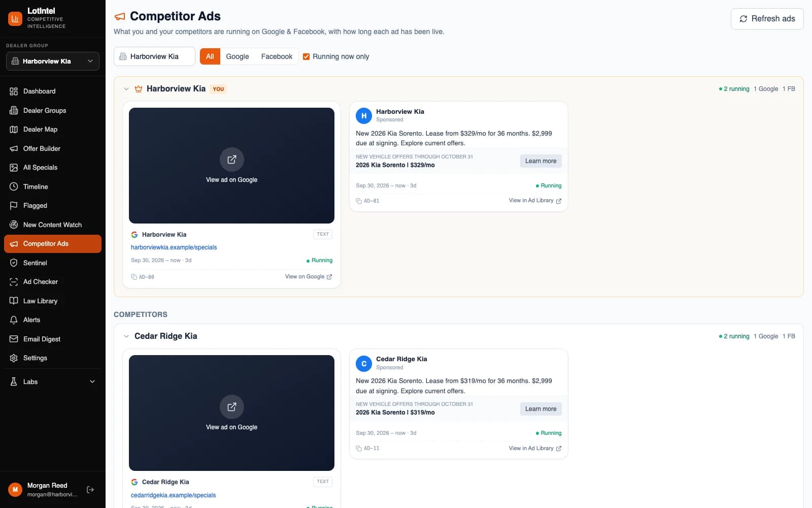Open Competitor Ads in the sidebar
The image size is (812, 508).
[x=53, y=244]
